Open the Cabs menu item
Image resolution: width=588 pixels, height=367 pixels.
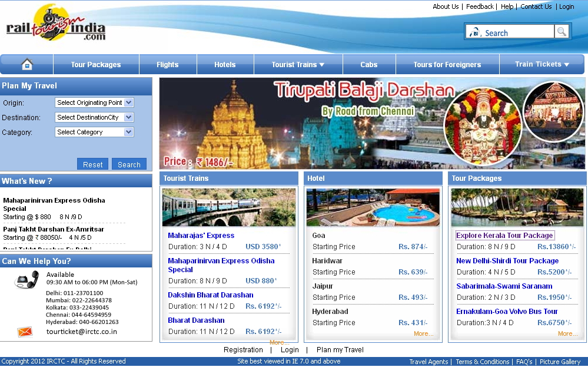point(369,65)
